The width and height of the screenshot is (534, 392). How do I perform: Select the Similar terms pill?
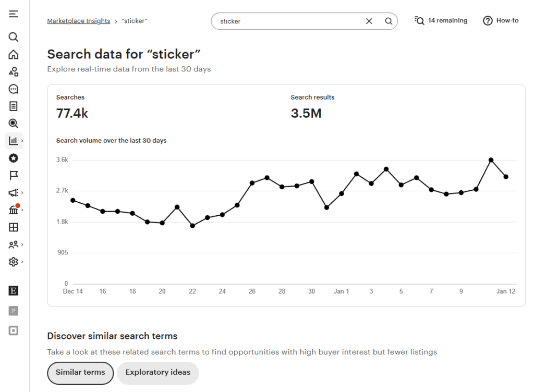click(80, 373)
